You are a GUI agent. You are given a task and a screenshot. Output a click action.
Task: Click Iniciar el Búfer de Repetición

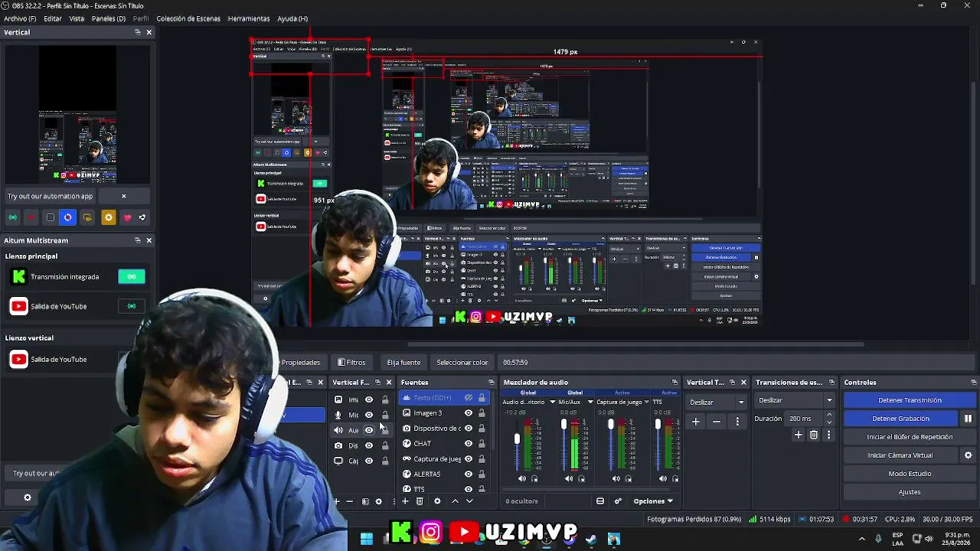pos(910,437)
